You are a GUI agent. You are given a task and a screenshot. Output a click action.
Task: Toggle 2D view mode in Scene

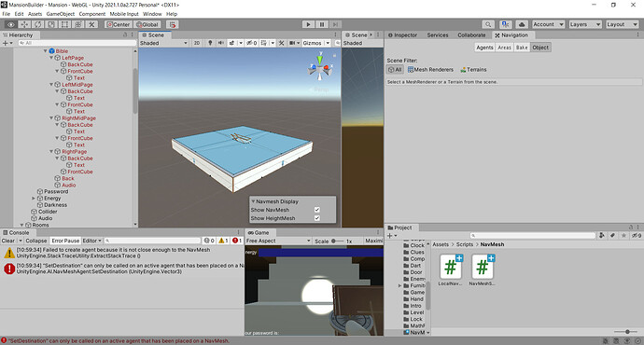[197, 43]
